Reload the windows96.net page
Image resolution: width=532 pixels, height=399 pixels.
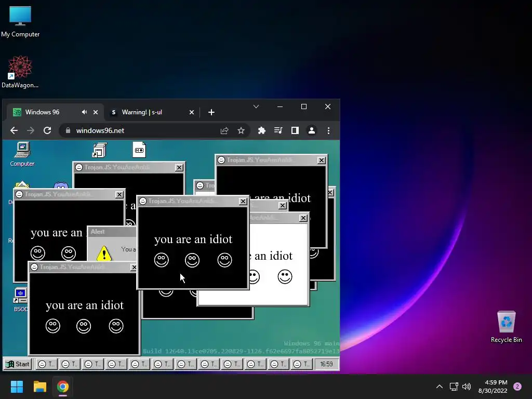coord(47,130)
